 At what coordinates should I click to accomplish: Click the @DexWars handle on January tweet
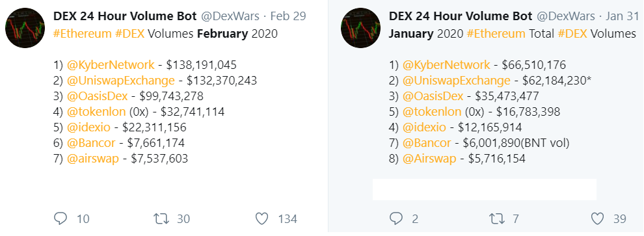click(x=565, y=16)
